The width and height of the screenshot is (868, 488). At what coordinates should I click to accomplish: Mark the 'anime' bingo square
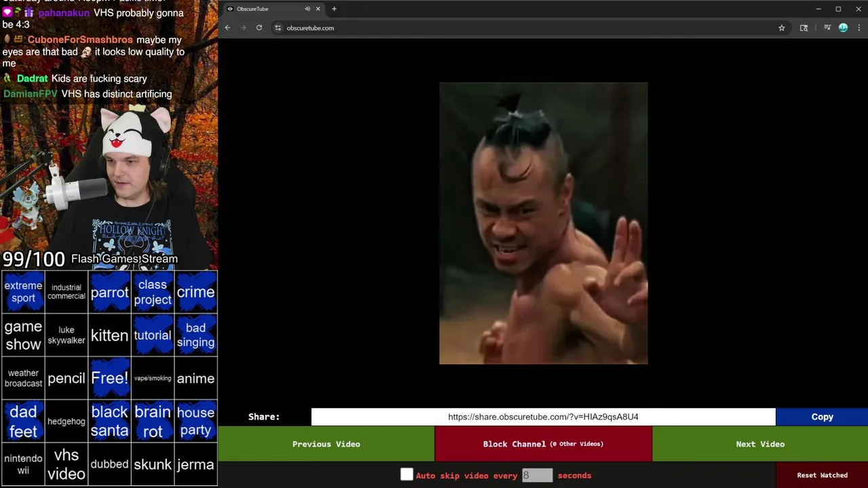[196, 378]
